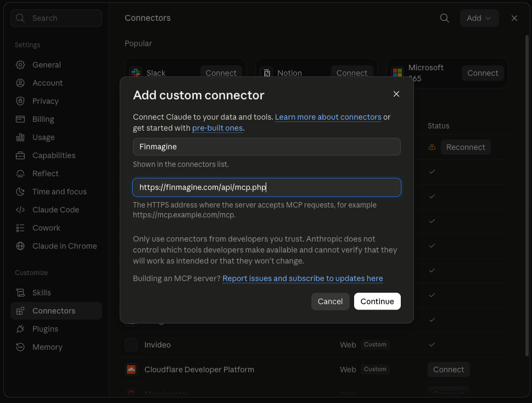Click the Skills icon in sidebar
This screenshot has height=403, width=532.
(20, 293)
